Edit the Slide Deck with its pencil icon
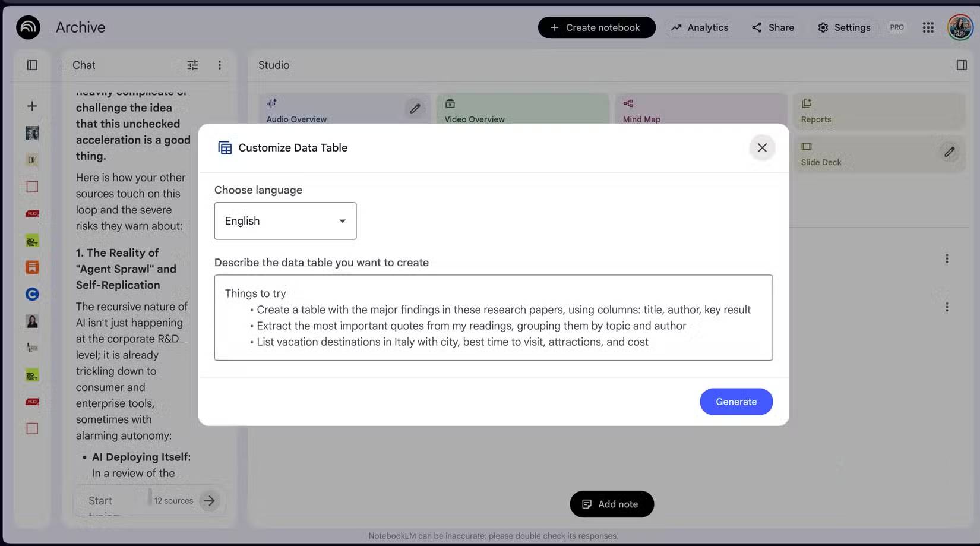The height and width of the screenshot is (546, 980). [949, 152]
